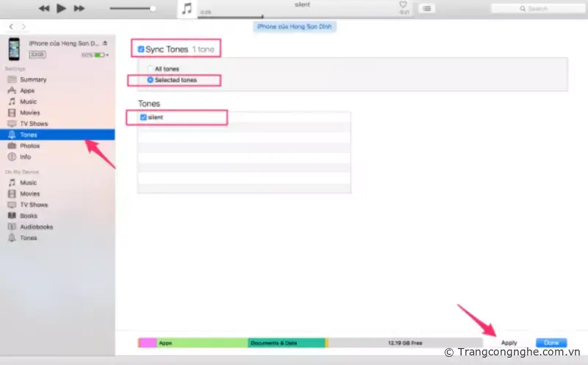Screen dimensions: 588x365
Task: Toggle the Sync Tones checkbox
Action: pos(141,49)
